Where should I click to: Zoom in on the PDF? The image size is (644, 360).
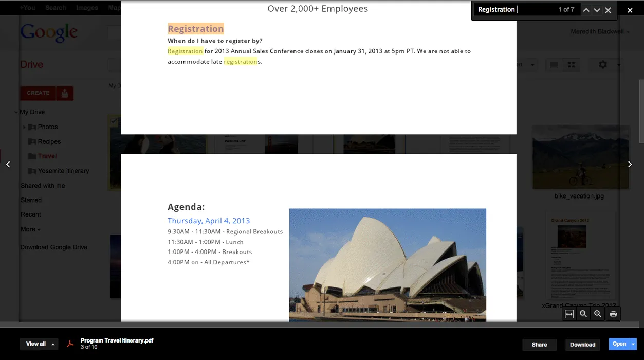click(598, 314)
